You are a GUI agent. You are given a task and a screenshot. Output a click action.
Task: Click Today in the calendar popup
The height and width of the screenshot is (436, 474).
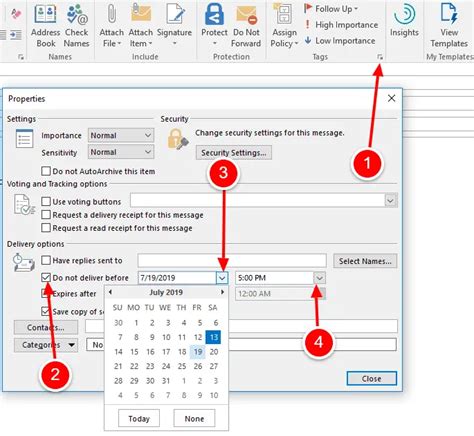coord(139,418)
